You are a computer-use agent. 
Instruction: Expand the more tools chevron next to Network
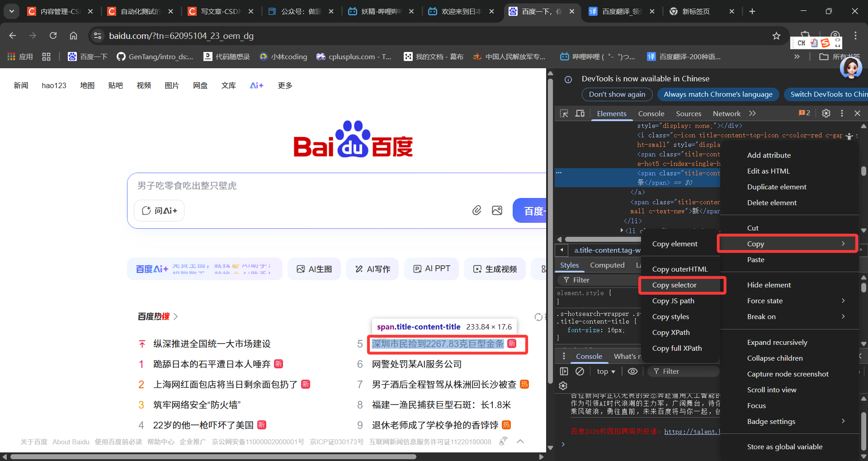[x=752, y=113]
